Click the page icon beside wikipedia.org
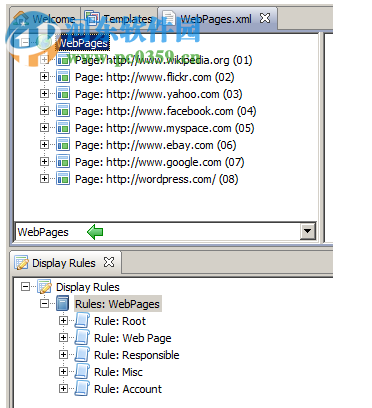Viewport: 372px width, 408px height. click(x=63, y=60)
